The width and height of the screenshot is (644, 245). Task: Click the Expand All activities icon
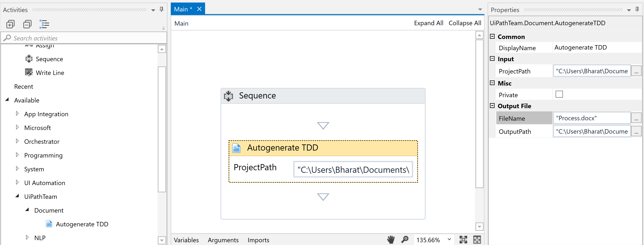tap(10, 24)
